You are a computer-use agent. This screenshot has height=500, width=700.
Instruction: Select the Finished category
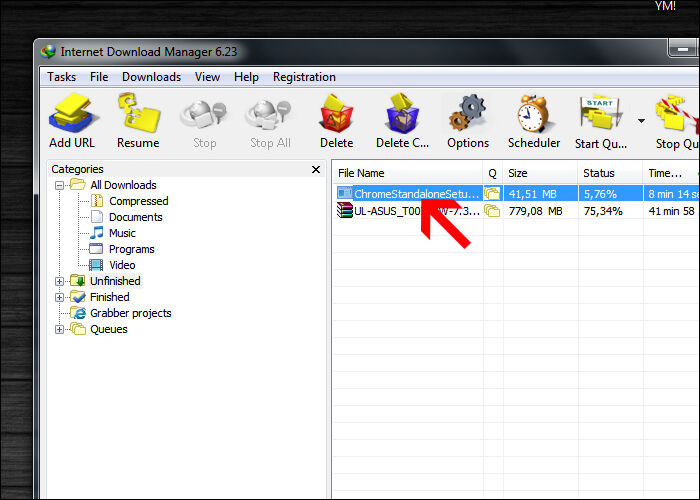[109, 297]
